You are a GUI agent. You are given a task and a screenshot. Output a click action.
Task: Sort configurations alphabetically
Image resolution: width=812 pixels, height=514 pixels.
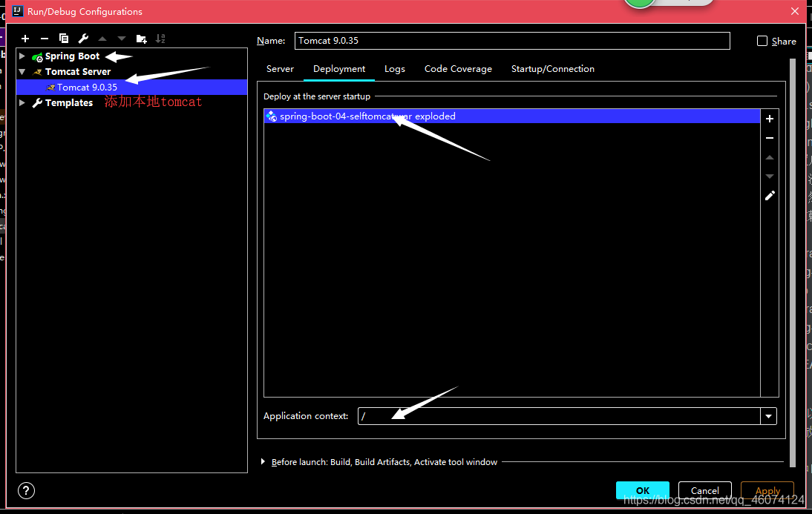pos(160,39)
